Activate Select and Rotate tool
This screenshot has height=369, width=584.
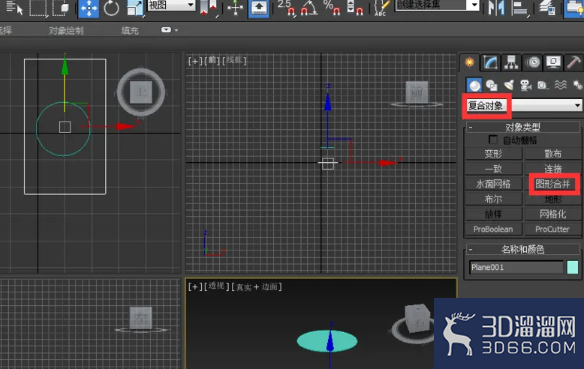[111, 8]
